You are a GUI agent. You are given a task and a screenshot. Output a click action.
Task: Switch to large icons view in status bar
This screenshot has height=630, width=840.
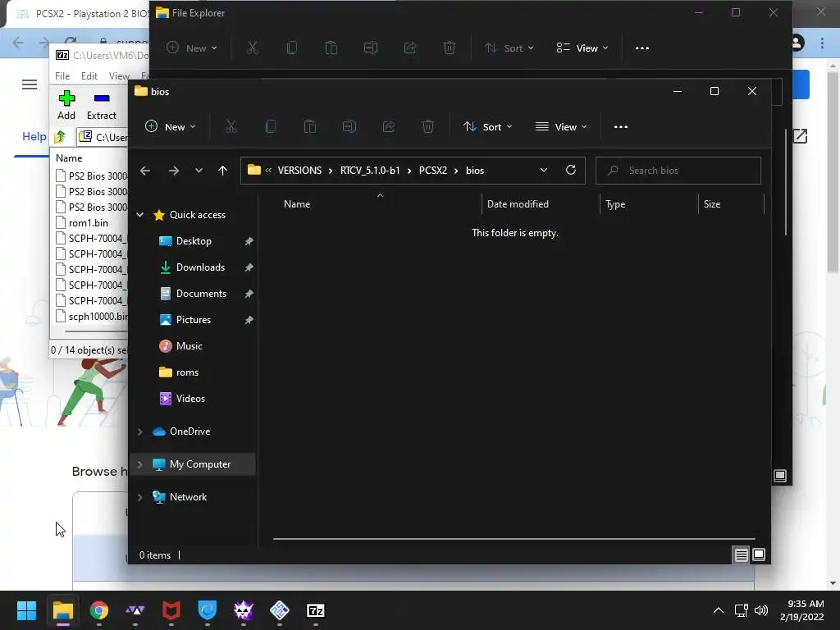coord(759,555)
